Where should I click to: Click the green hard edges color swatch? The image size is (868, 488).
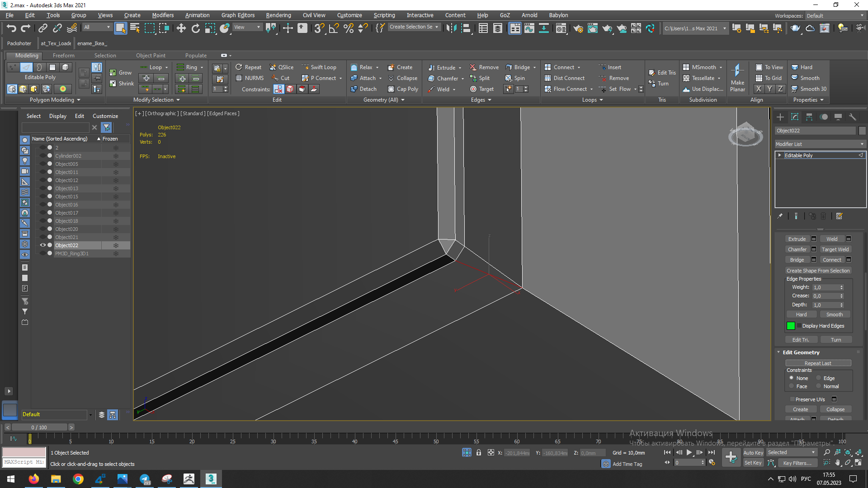[791, 326]
